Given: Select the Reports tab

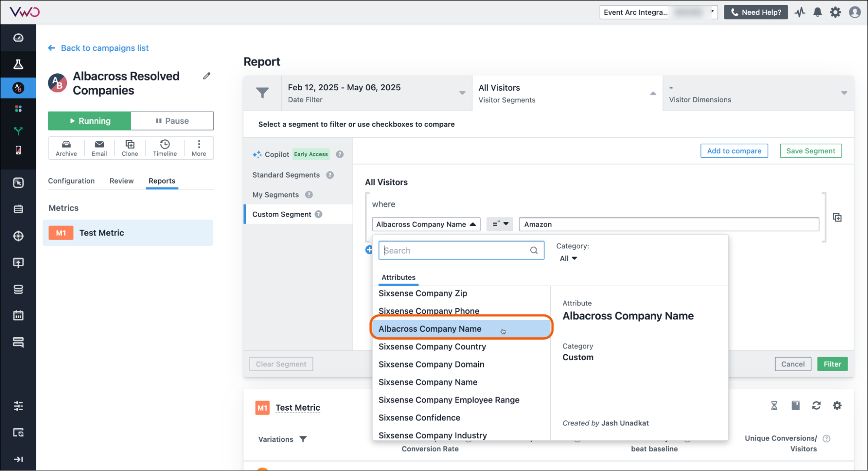Looking at the screenshot, I should [162, 181].
